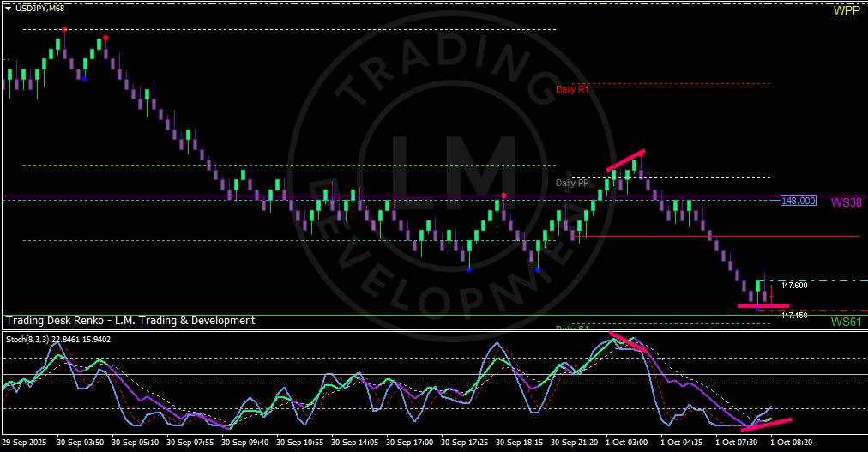Click the 30 Sep 03:50 time label
The image size is (868, 452).
point(80,443)
